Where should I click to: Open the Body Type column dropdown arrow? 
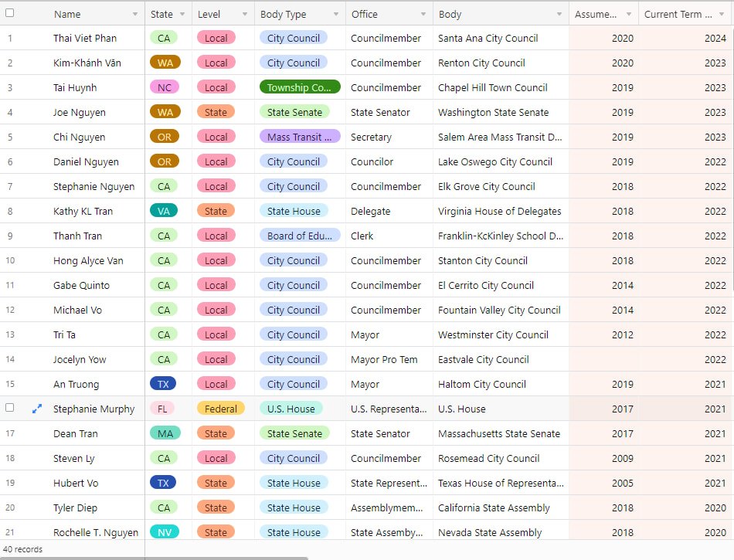coord(335,14)
